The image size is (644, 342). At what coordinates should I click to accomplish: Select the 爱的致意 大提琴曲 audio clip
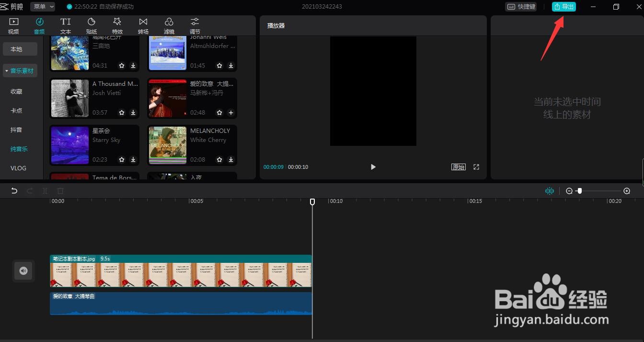pyautogui.click(x=181, y=304)
